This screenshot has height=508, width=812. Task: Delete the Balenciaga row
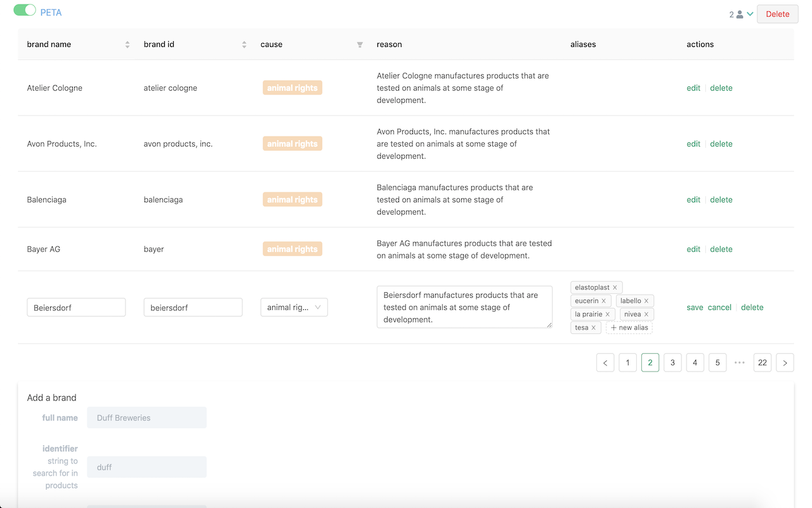(x=721, y=200)
